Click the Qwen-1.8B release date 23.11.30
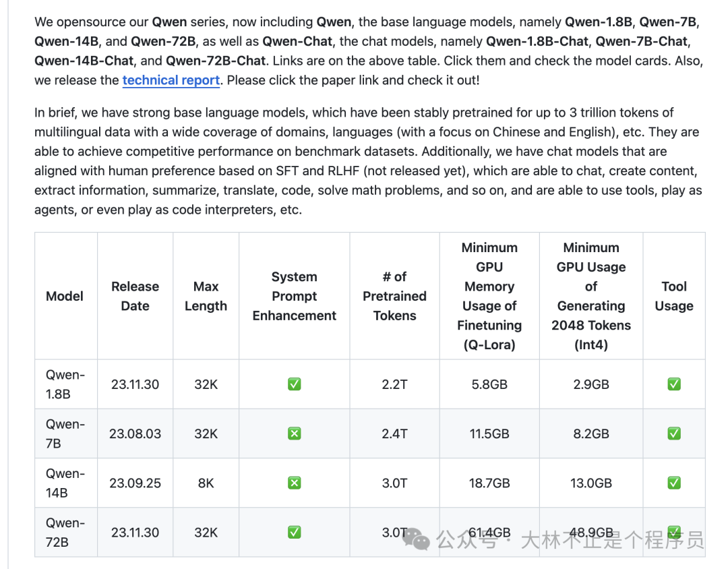Screen dimensions: 728x569 (135, 384)
